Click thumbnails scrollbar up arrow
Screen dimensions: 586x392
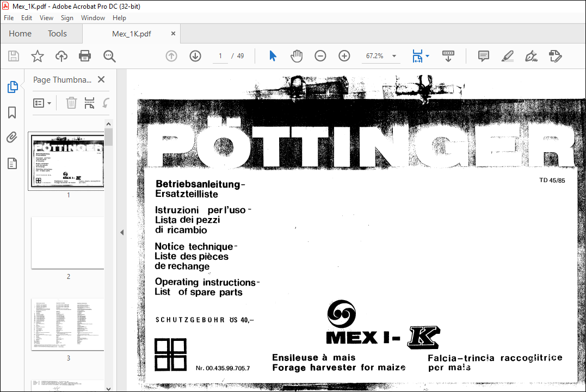coord(108,124)
